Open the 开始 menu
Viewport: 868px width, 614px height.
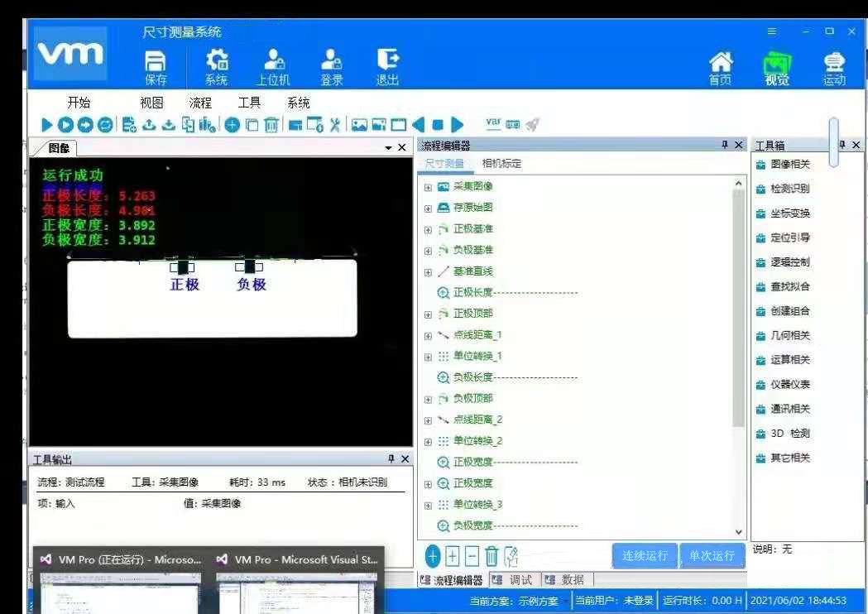(79, 103)
